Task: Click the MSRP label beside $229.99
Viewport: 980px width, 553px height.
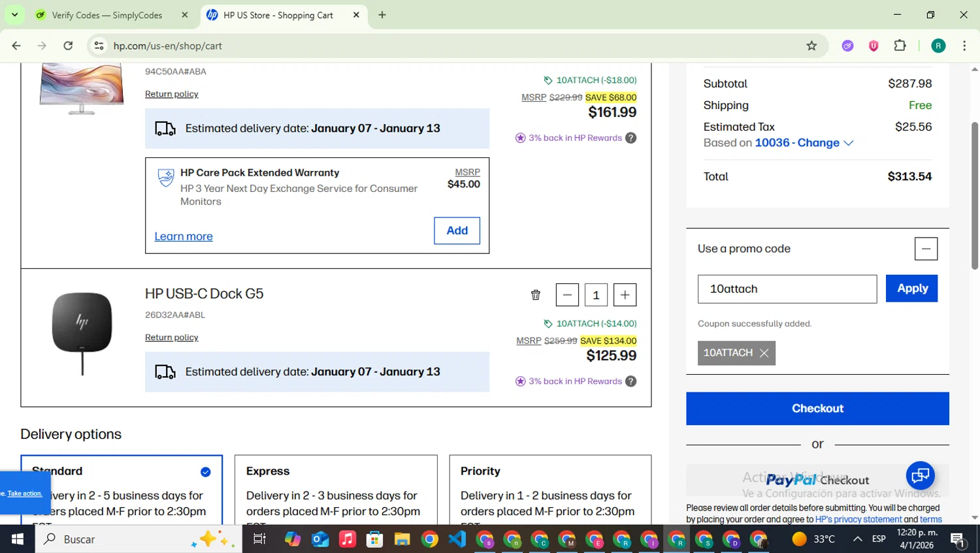Action: click(x=534, y=97)
